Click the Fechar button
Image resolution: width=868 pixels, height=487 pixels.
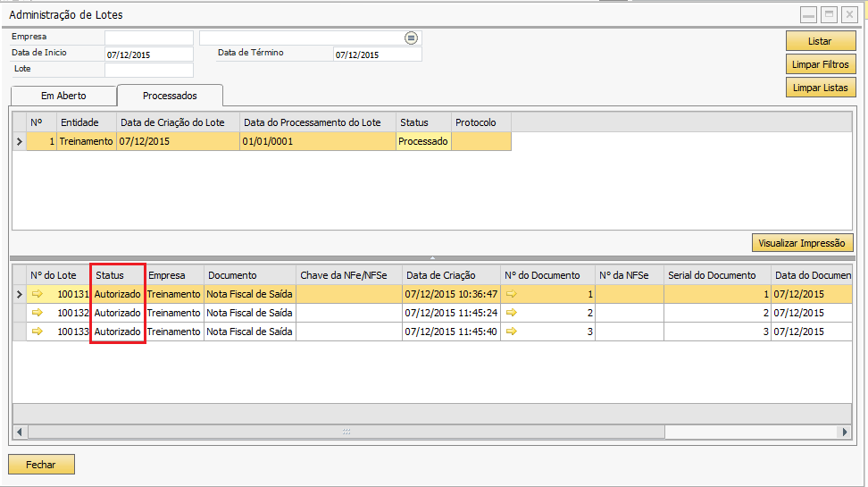coord(41,465)
